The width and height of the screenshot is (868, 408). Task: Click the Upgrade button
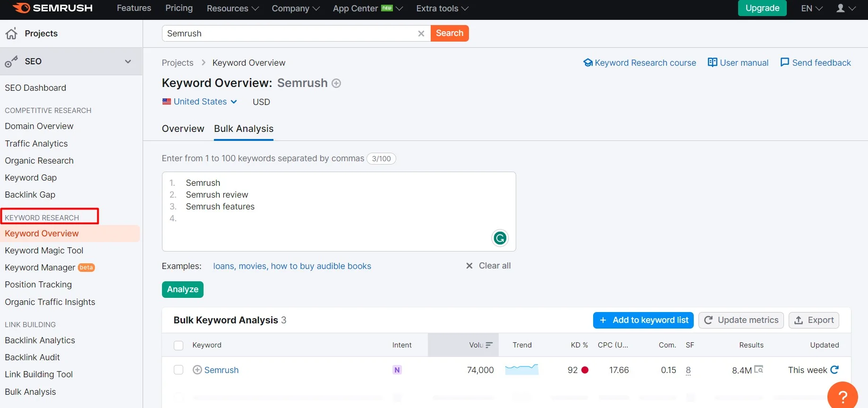tap(762, 8)
